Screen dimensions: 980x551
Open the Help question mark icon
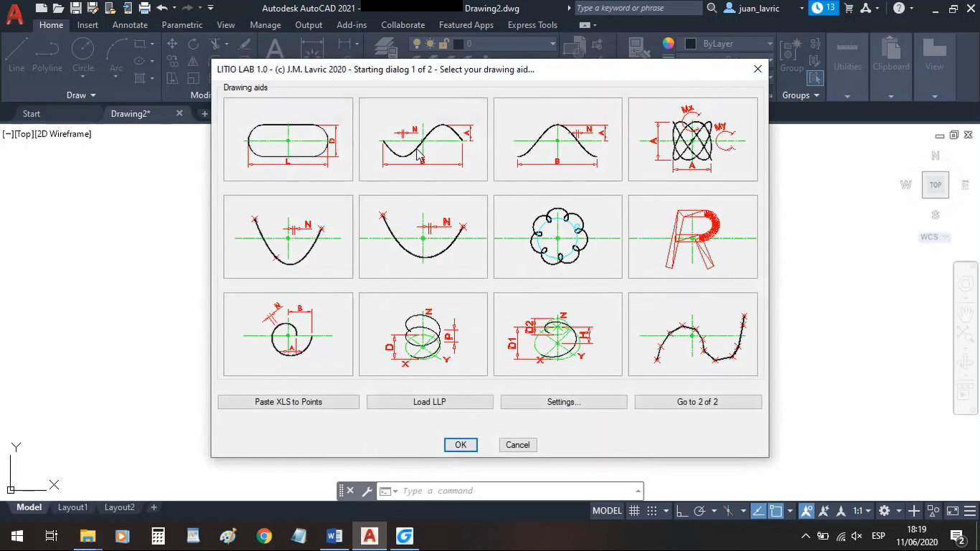[900, 8]
